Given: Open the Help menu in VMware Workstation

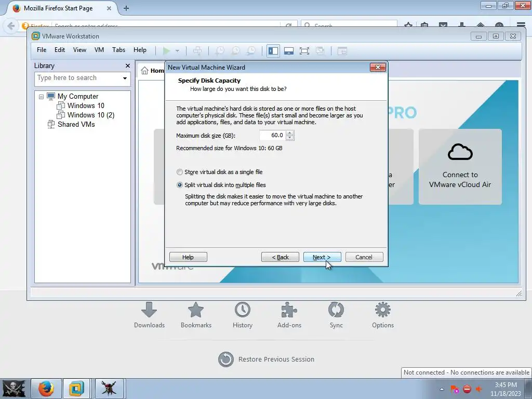Looking at the screenshot, I should coord(140,50).
